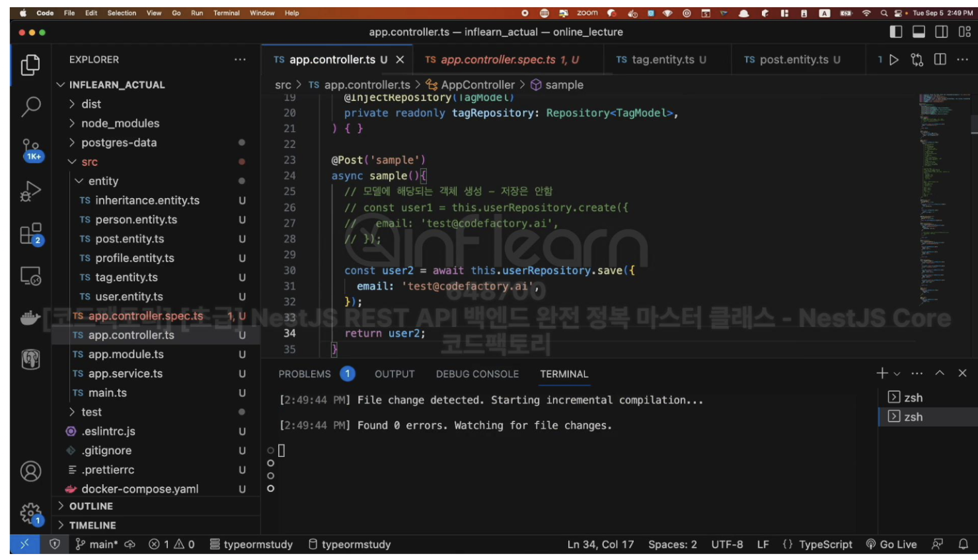
Task: Open Extensions view with badge 2
Action: tap(30, 234)
